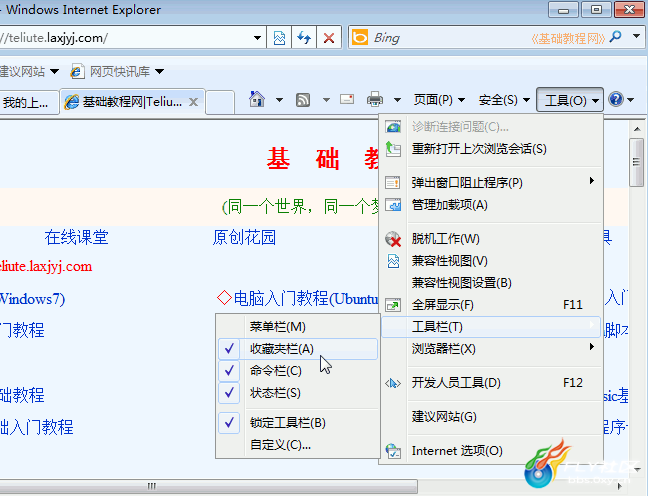Click the 开发人员工具 icon
The width and height of the screenshot is (648, 496).
point(393,383)
